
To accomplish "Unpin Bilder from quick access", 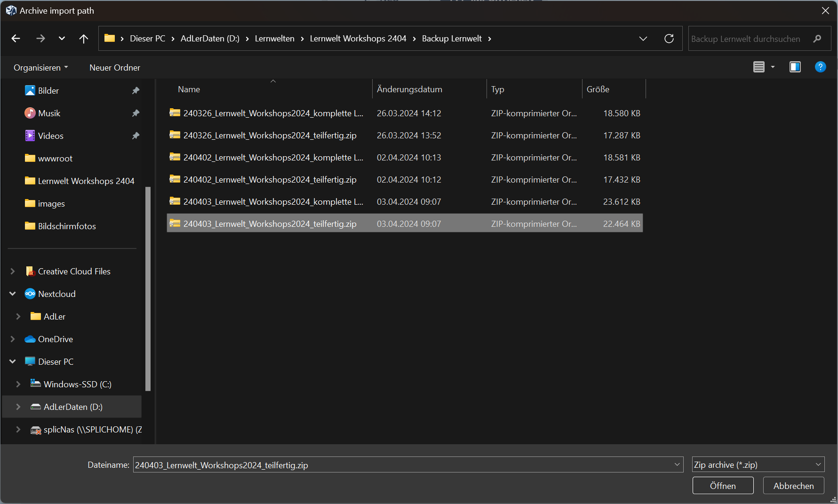I will pos(136,91).
